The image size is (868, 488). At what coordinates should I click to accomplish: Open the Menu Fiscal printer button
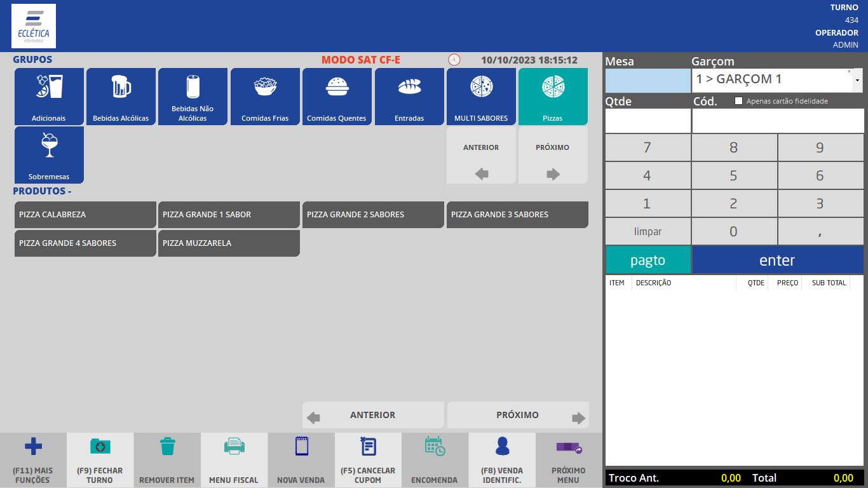click(x=234, y=460)
